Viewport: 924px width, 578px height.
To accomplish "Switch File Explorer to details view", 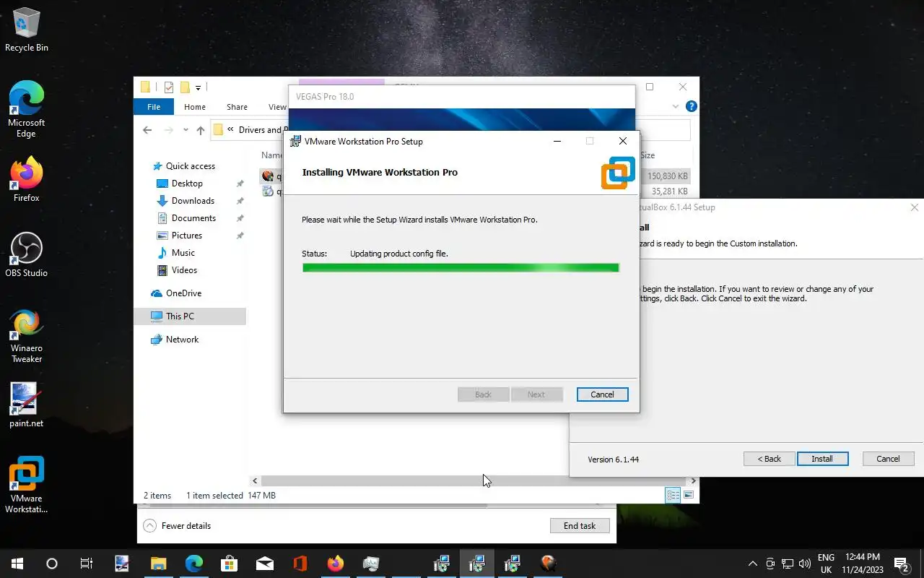I will pyautogui.click(x=673, y=495).
